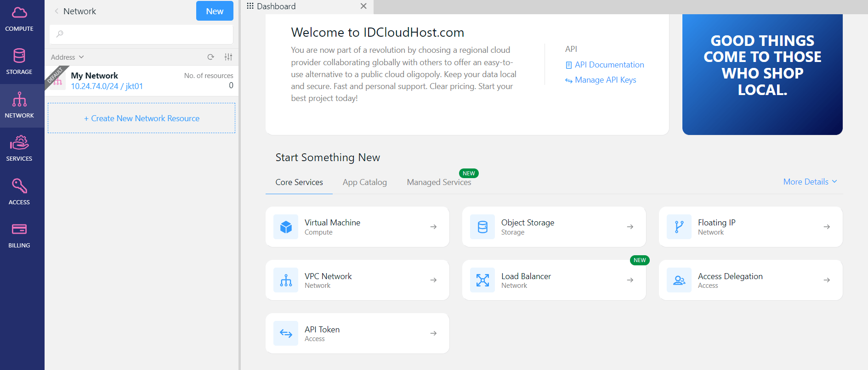Open the Storage section in sidebar

coord(19,62)
